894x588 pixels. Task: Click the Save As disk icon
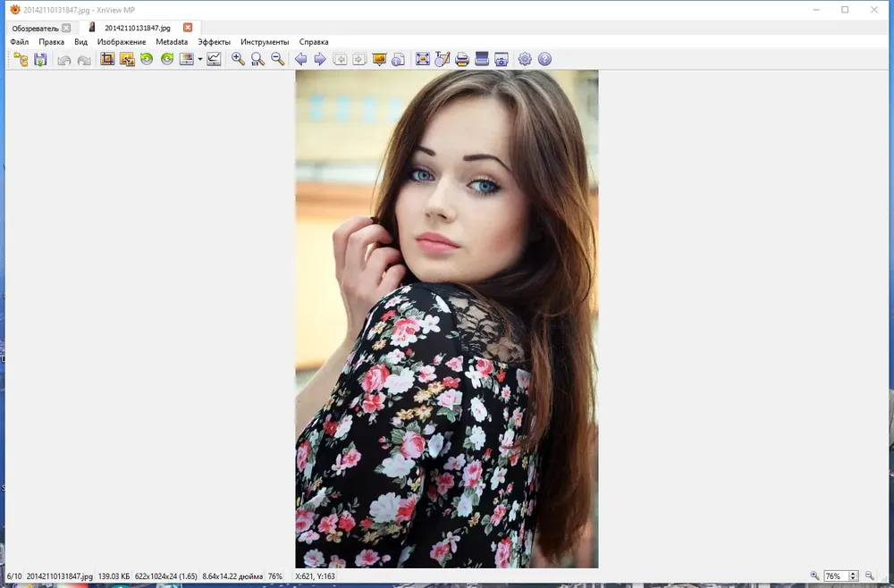(40, 59)
